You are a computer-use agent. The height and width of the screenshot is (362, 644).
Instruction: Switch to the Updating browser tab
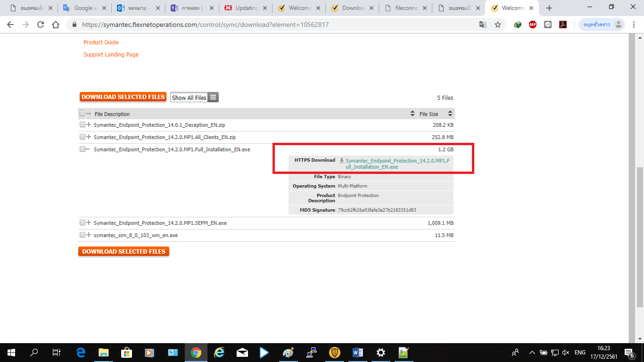click(x=247, y=8)
